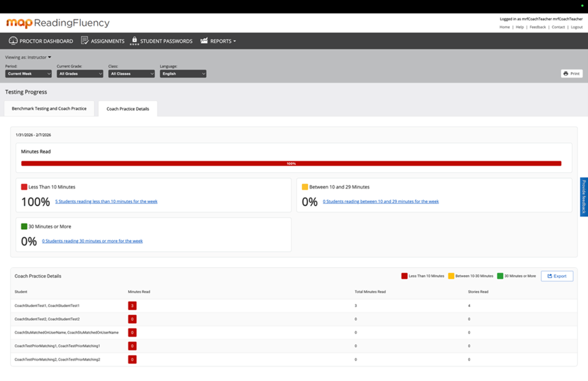Open the Provide feedback side tab
This screenshot has width=588, height=381.
(583, 197)
